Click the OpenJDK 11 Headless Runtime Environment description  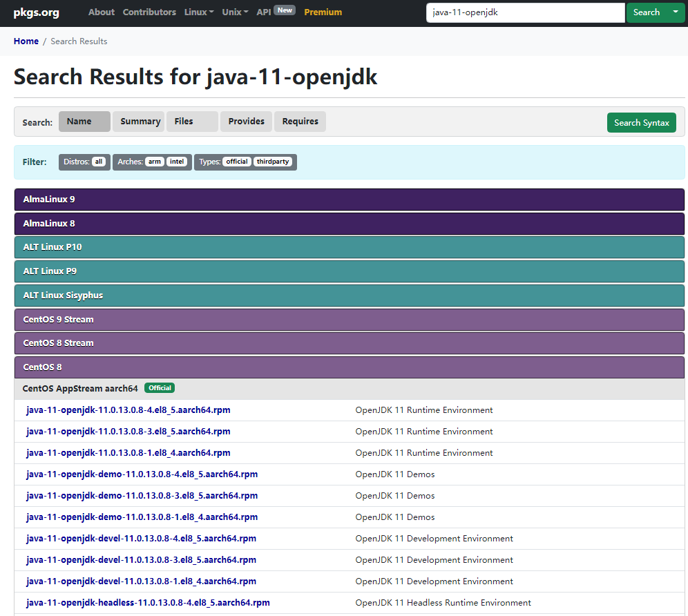click(x=443, y=603)
